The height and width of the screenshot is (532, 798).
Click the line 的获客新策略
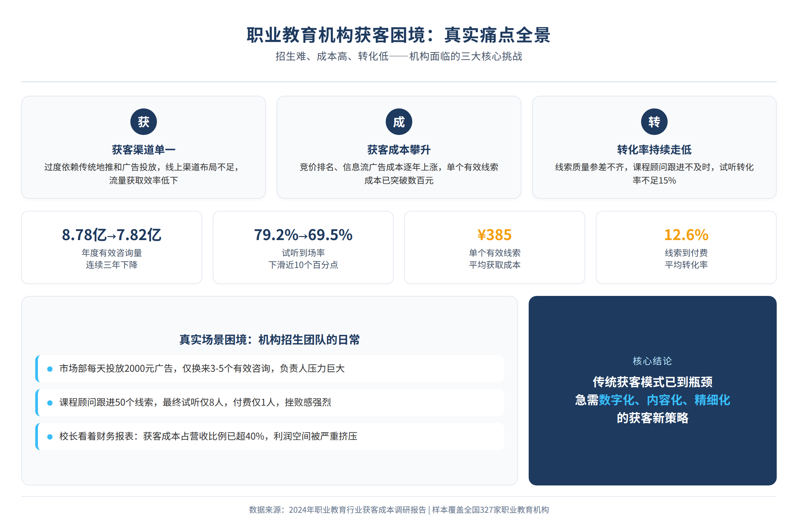click(652, 418)
